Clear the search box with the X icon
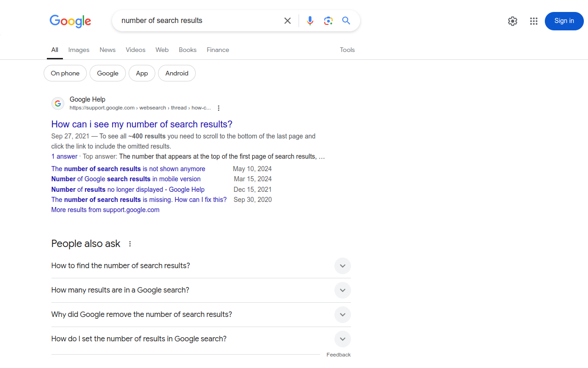 [x=288, y=21]
